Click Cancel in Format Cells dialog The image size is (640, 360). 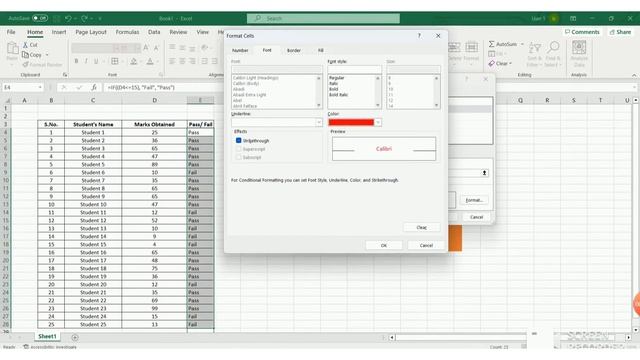pyautogui.click(x=426, y=245)
